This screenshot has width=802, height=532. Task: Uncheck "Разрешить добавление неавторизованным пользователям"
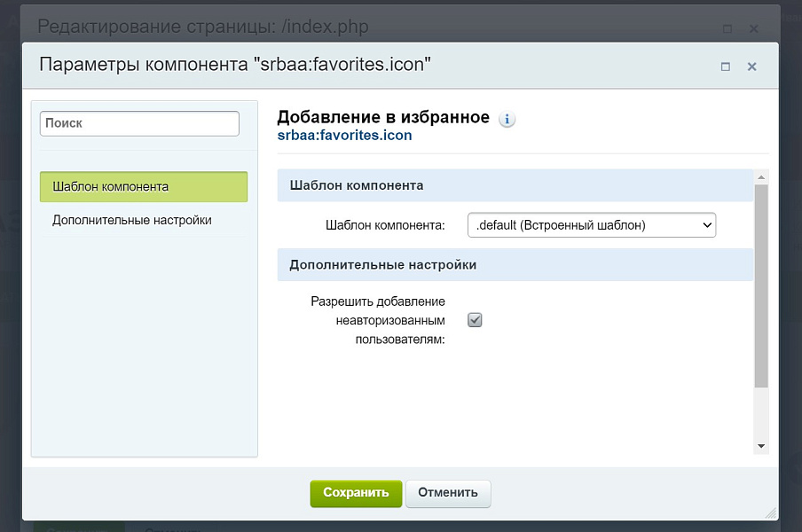tap(475, 320)
